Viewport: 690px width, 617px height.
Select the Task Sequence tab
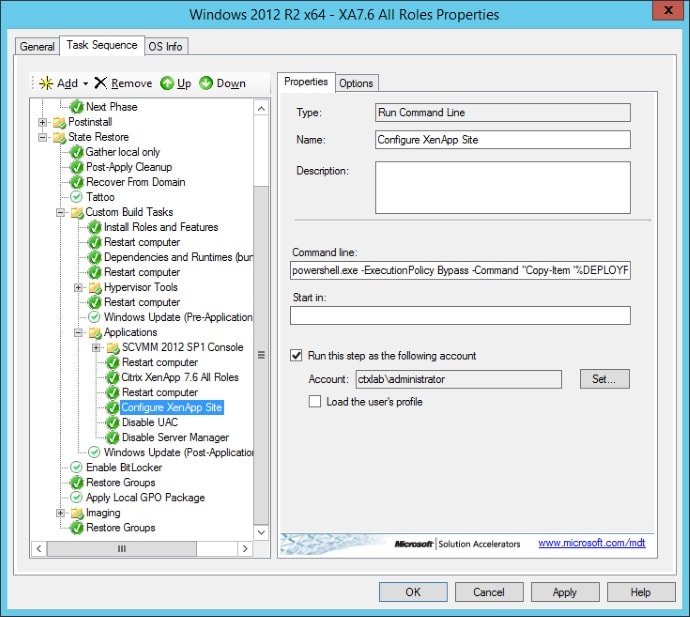102,45
